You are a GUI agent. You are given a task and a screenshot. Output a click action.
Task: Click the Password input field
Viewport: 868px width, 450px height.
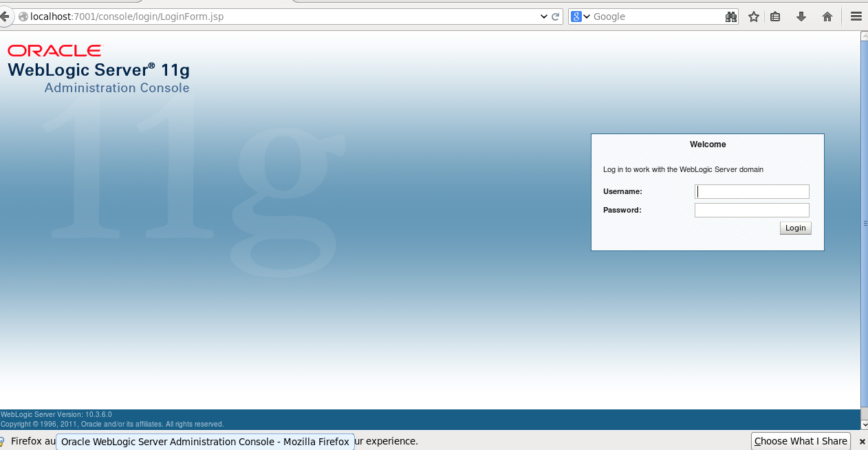click(x=752, y=210)
